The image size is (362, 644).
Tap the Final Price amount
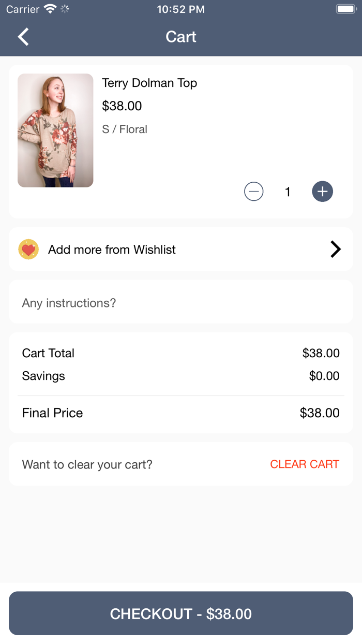[x=320, y=413]
